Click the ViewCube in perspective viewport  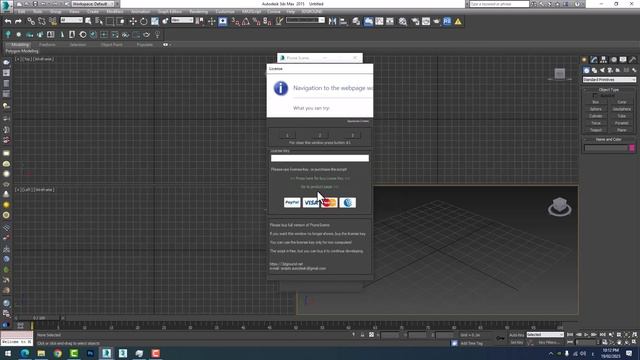click(x=560, y=207)
